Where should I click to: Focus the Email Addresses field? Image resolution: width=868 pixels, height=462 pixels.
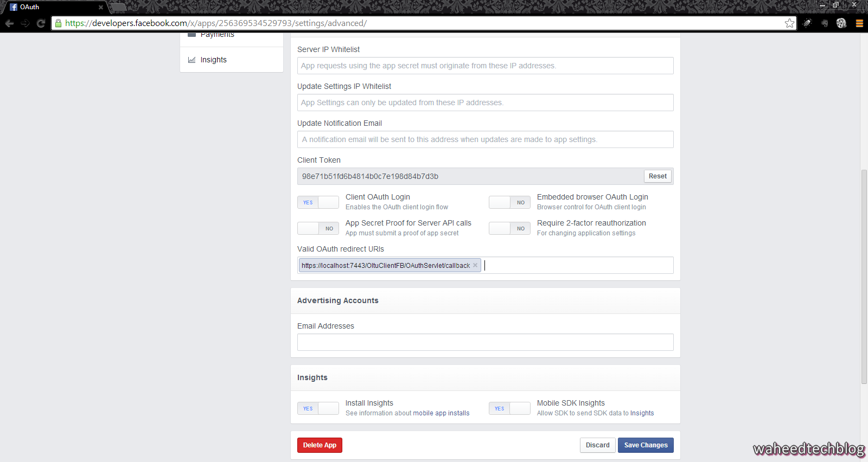click(486, 342)
